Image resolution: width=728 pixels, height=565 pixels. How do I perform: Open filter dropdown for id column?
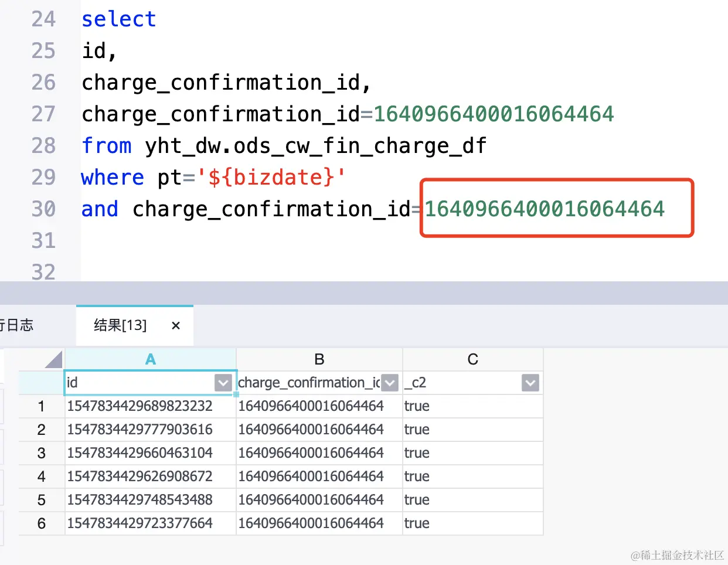coord(223,383)
